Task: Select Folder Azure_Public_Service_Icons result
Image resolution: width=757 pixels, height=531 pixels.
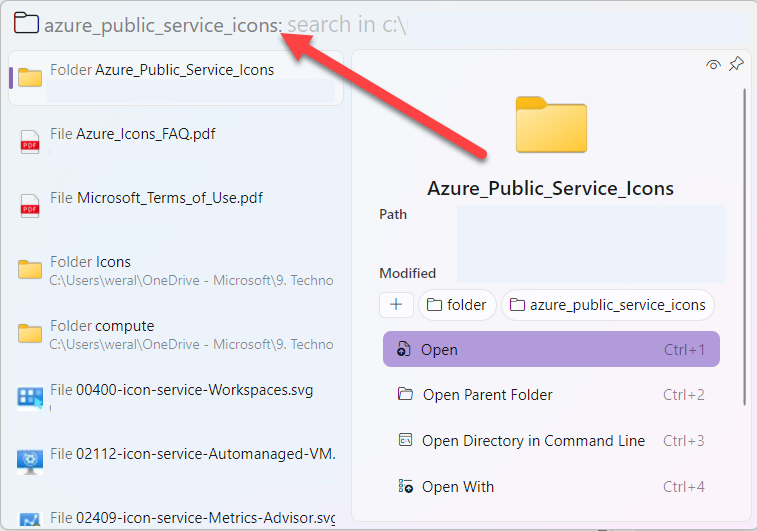Action: tap(176, 78)
